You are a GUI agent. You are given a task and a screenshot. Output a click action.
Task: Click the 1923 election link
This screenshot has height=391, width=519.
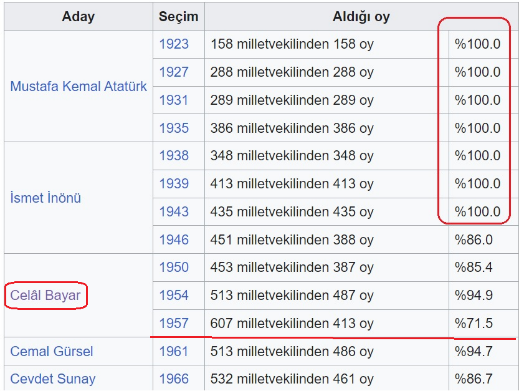174,44
